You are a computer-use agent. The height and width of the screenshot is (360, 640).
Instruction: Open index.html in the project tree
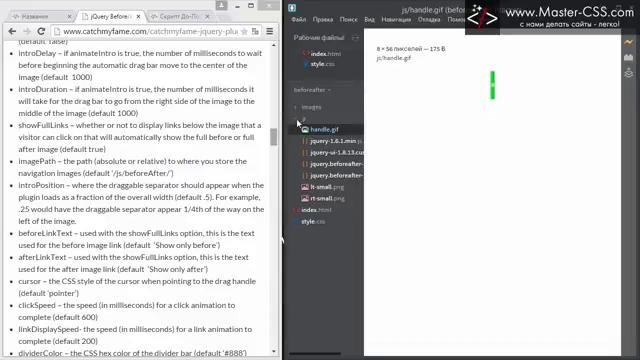(316, 210)
